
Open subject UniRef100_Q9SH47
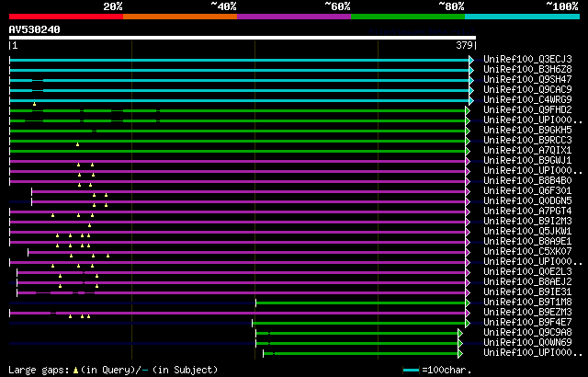pyautogui.click(x=527, y=79)
